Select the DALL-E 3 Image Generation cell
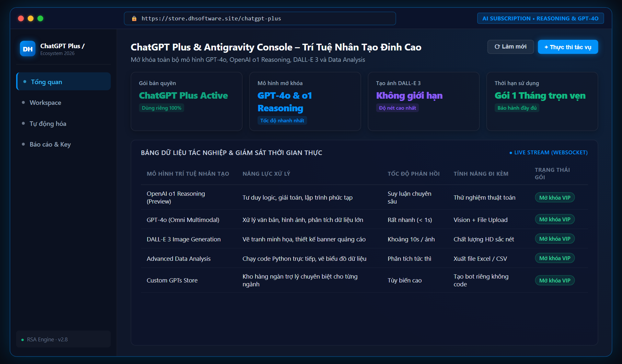 tap(184, 239)
